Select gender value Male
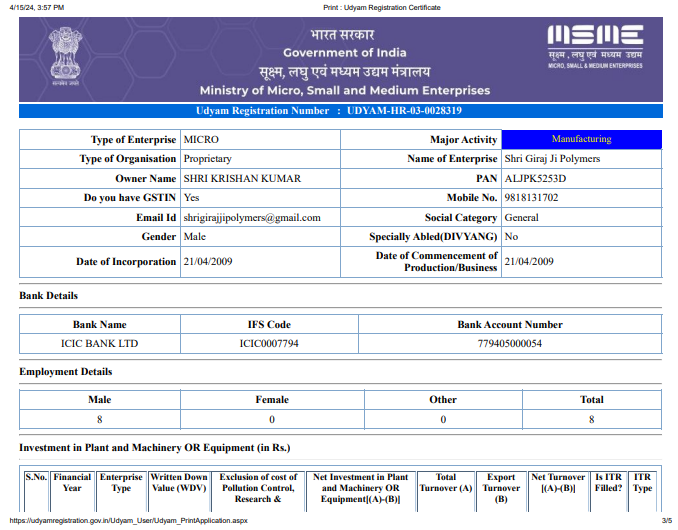The width and height of the screenshot is (678, 530). click(195, 237)
